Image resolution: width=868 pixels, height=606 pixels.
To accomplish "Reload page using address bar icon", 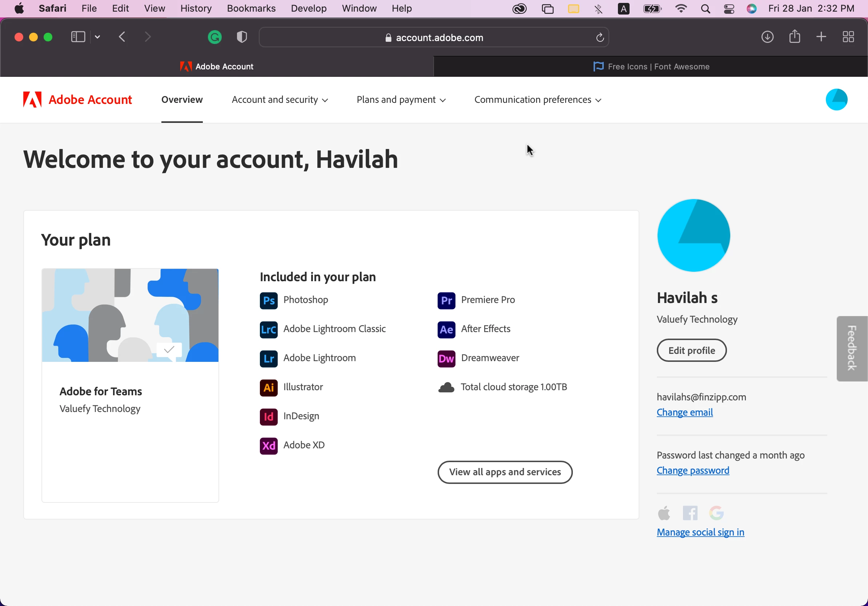I will (x=600, y=37).
